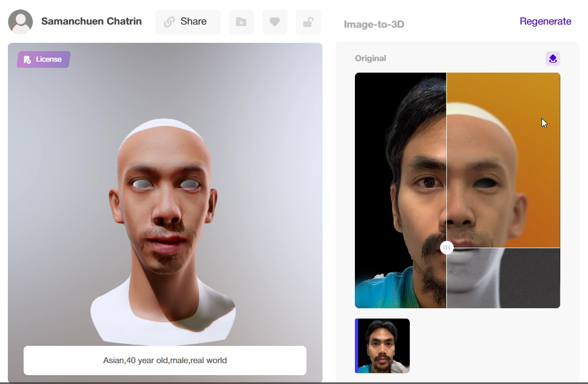Open the download-to-folder icon button
The width and height of the screenshot is (588, 384).
[241, 22]
